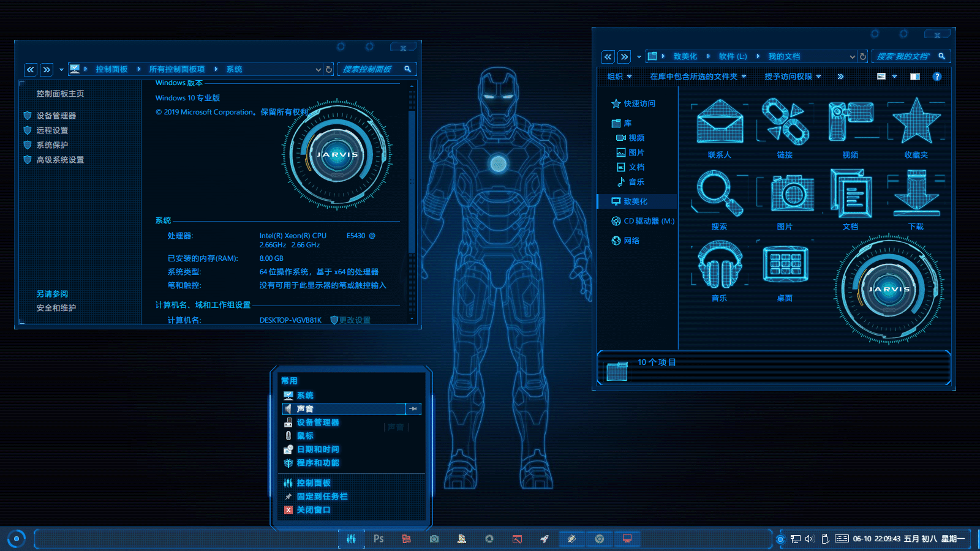Click control panel vertical scrollbar thumb
The image size is (980, 551).
click(412, 181)
